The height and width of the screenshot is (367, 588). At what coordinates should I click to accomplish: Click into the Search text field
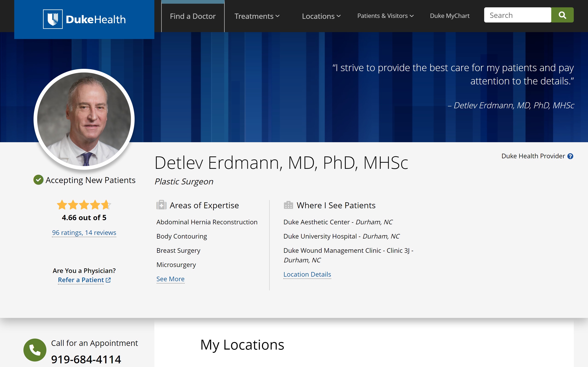[x=517, y=15]
